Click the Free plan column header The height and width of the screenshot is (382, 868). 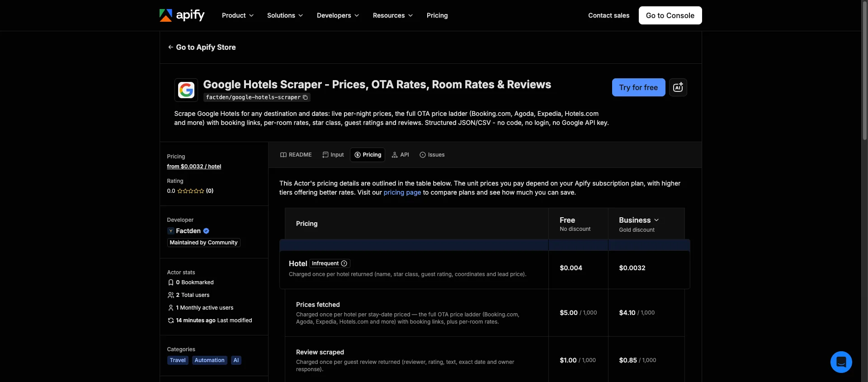click(x=578, y=224)
